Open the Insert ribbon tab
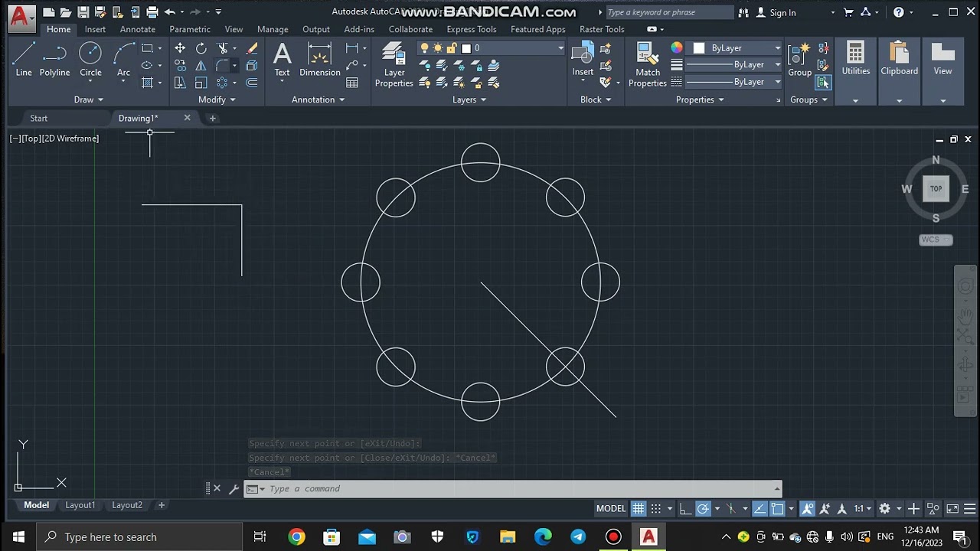Screen dimensions: 980x551 pyautogui.click(x=95, y=29)
